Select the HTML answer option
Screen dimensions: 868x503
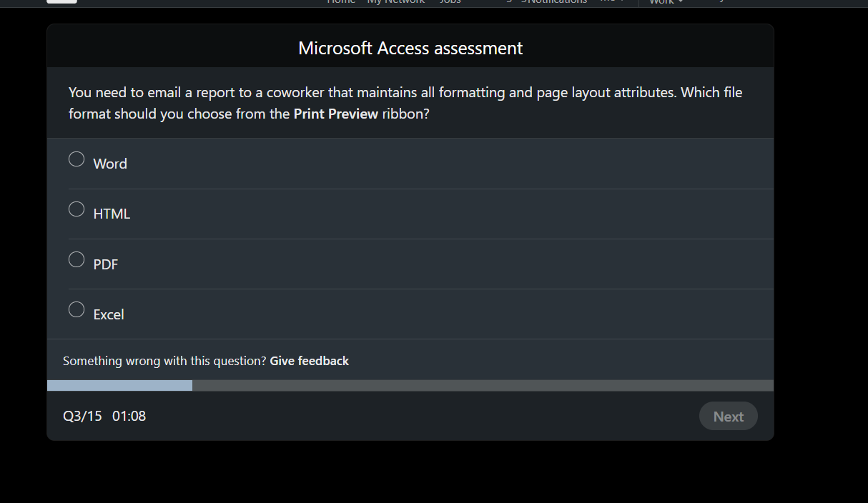[77, 209]
